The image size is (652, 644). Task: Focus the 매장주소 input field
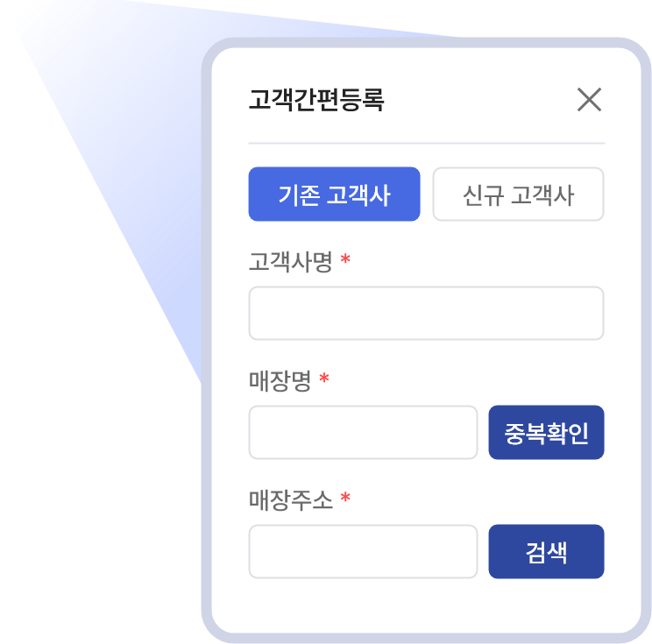pos(363,551)
